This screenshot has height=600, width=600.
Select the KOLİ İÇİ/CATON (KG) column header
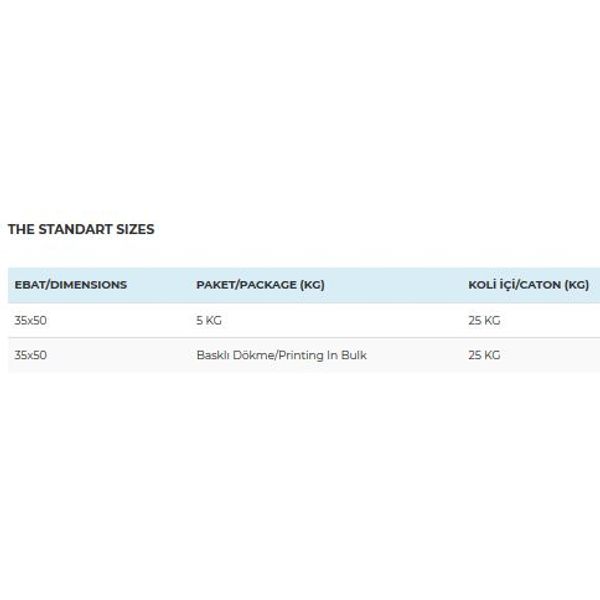click(x=528, y=284)
